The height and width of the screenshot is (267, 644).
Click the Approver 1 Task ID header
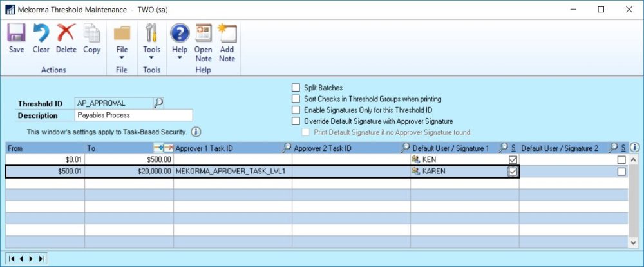click(204, 148)
